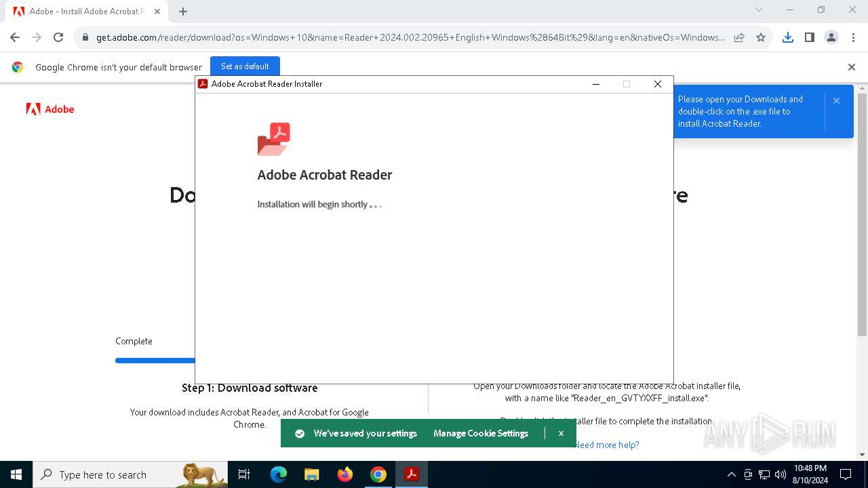
Task: Click the Installation will begin shortly text
Action: pyautogui.click(x=313, y=204)
